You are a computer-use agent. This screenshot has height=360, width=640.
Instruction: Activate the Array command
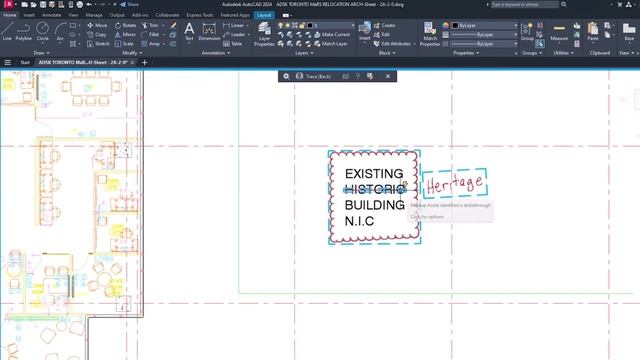pyautogui.click(x=151, y=44)
